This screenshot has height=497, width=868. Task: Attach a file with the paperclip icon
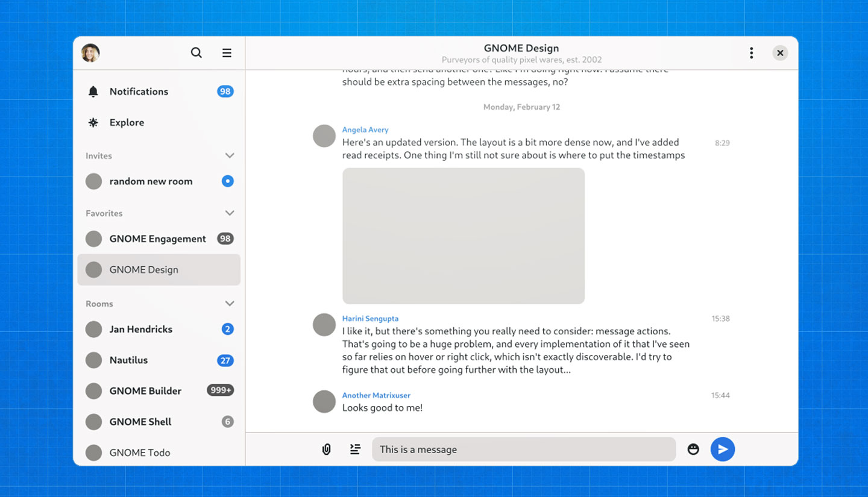point(326,449)
